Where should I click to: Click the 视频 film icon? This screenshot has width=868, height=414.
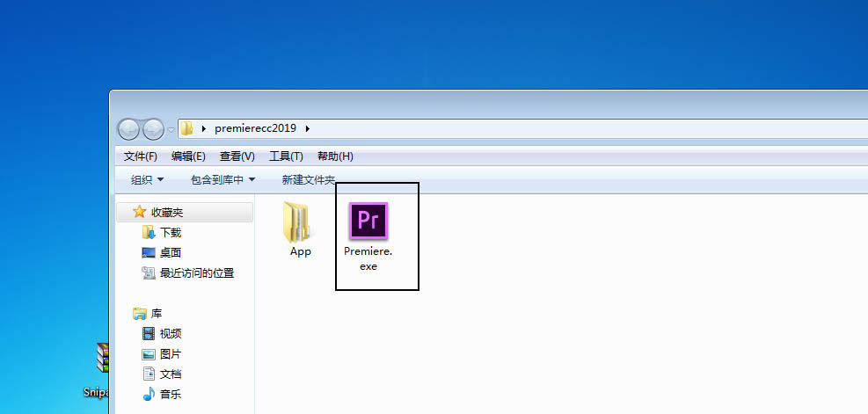(x=149, y=333)
